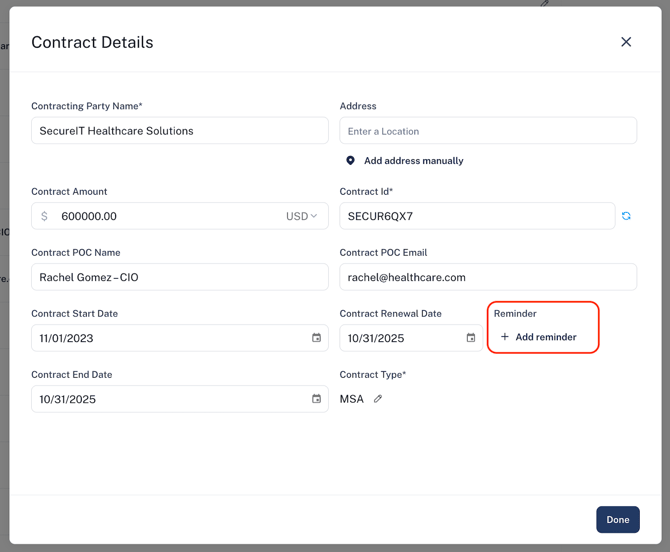Click the plus icon beside Add reminder

[505, 337]
